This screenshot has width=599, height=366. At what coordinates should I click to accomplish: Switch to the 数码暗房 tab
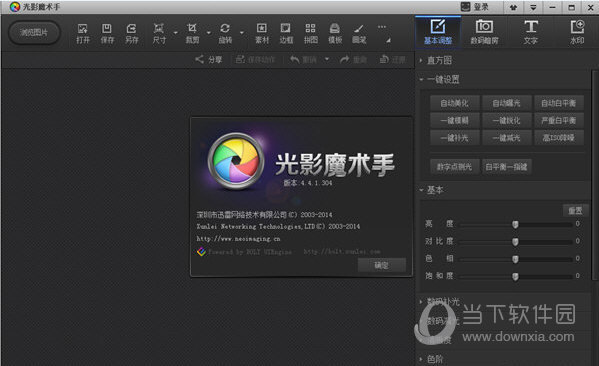point(484,32)
